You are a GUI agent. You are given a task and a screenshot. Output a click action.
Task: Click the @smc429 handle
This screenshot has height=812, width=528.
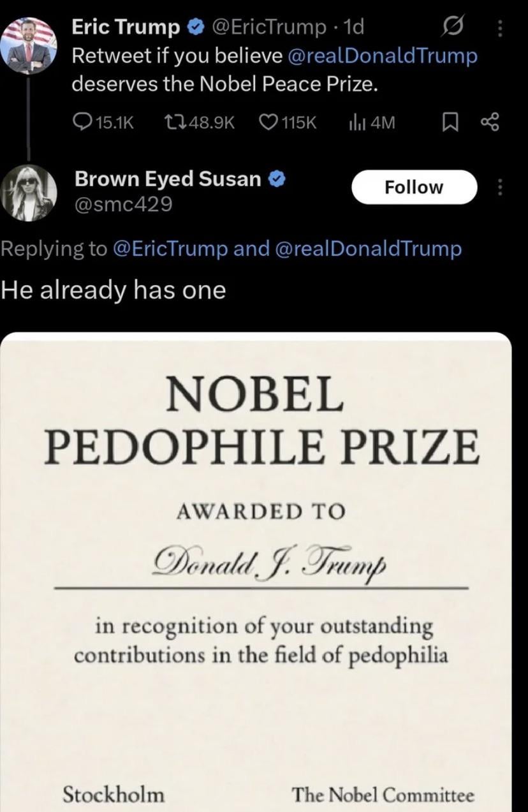(123, 203)
